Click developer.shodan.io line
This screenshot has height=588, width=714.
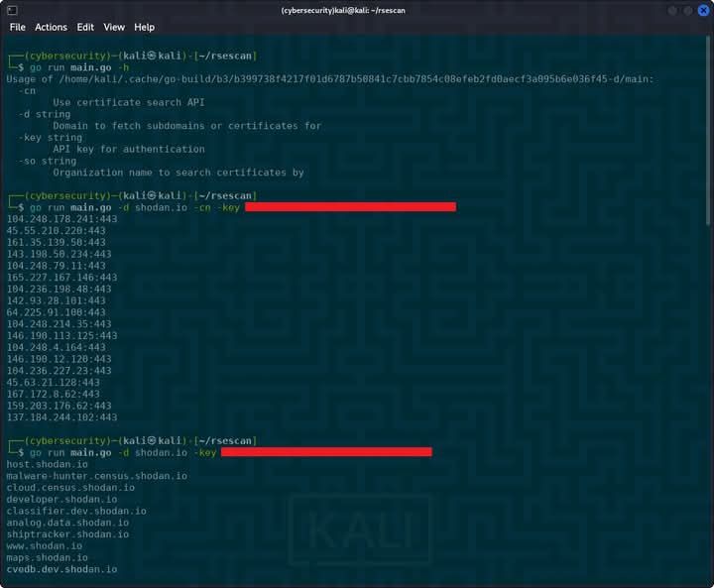click(61, 499)
